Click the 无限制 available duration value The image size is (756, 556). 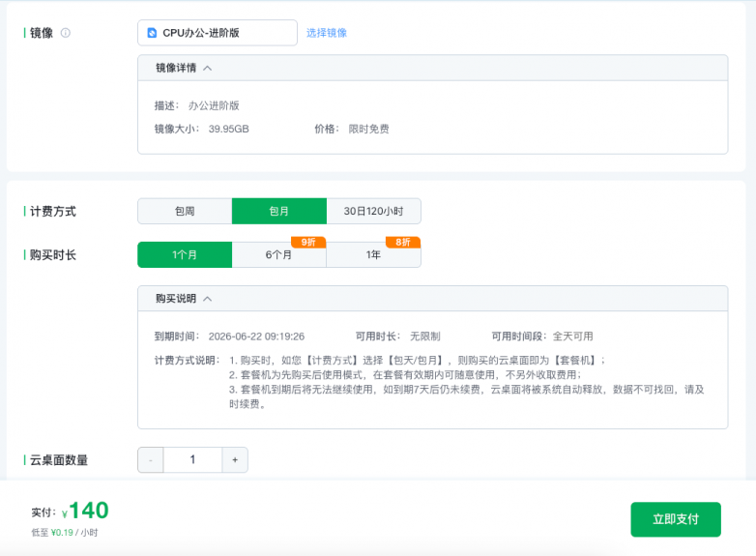pos(424,337)
